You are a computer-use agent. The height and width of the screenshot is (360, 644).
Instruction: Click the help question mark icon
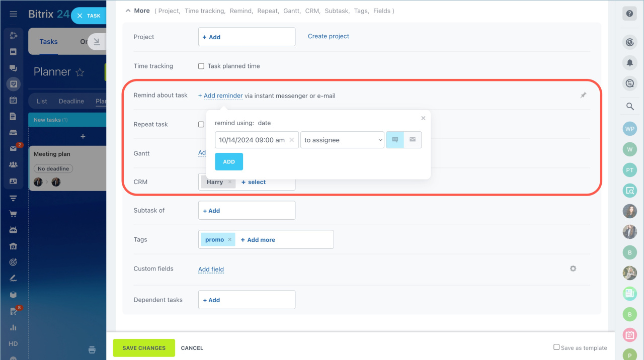click(629, 14)
